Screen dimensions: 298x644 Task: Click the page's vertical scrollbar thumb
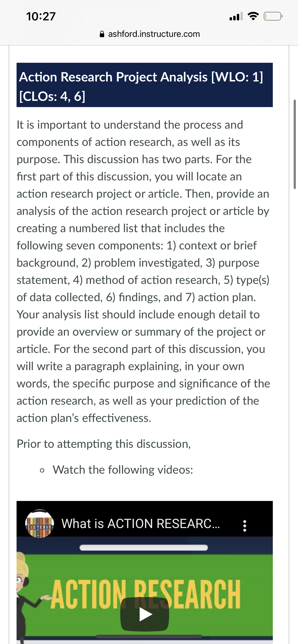click(x=294, y=144)
